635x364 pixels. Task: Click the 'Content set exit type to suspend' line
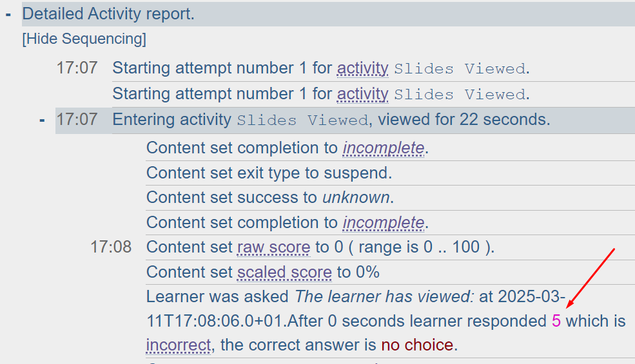pos(269,173)
